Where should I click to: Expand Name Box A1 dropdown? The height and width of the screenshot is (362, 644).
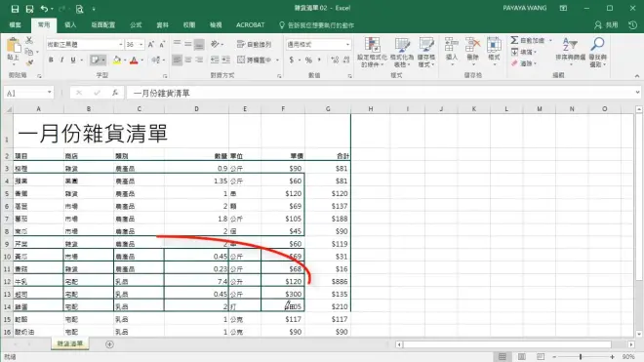click(x=50, y=93)
